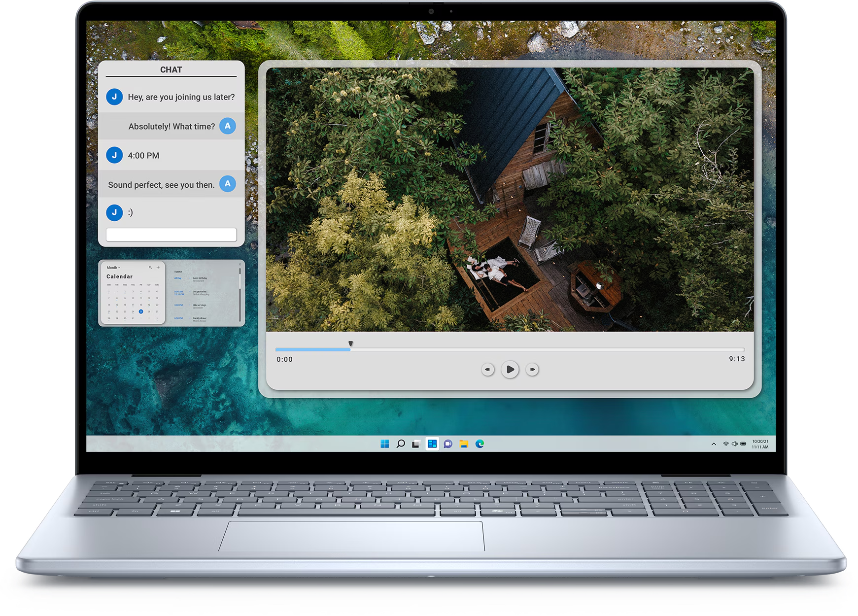Screen dimensions: 858x616
Task: Open the Widgets icon in taskbar
Action: [432, 444]
